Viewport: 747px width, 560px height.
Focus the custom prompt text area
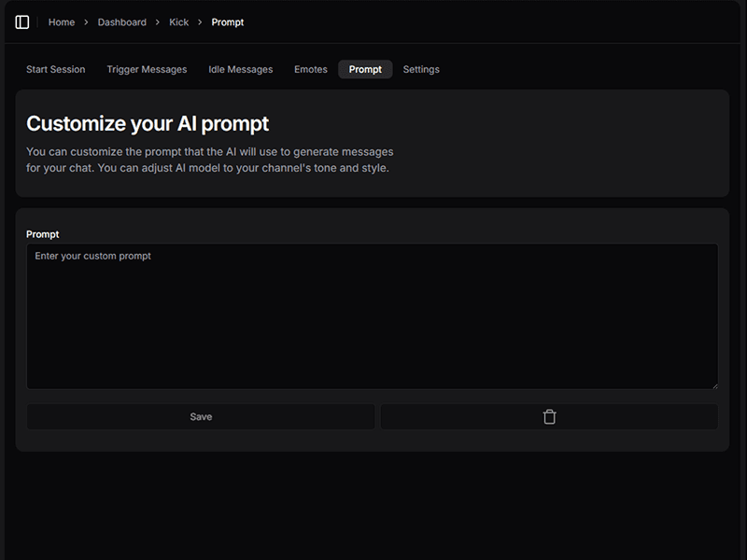click(x=372, y=317)
